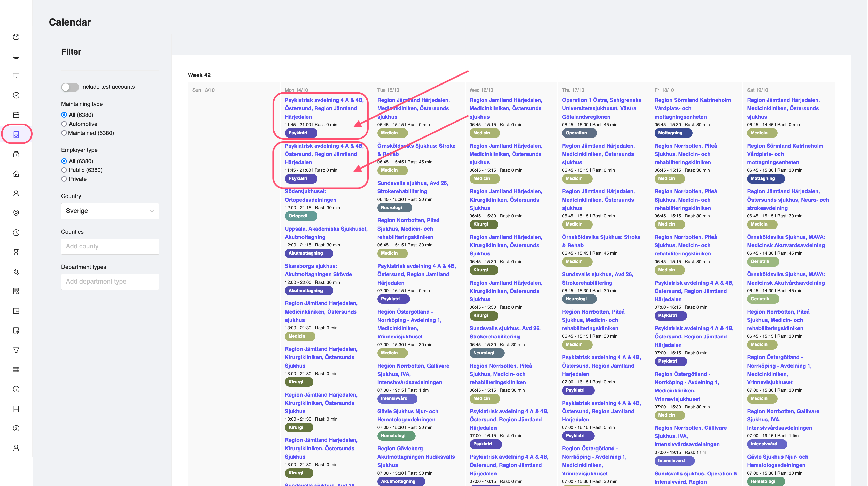Open the funnel filter sidebar icon
This screenshot has height=486, width=868.
click(16, 350)
